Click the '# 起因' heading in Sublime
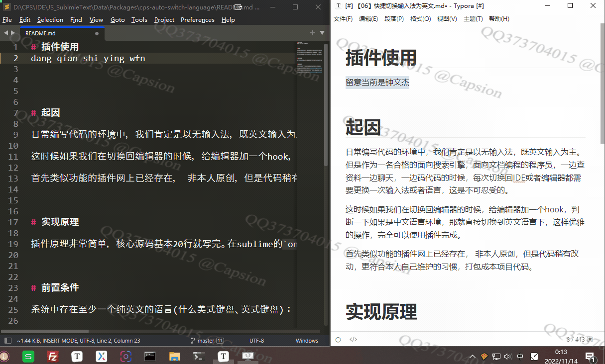 click(45, 113)
